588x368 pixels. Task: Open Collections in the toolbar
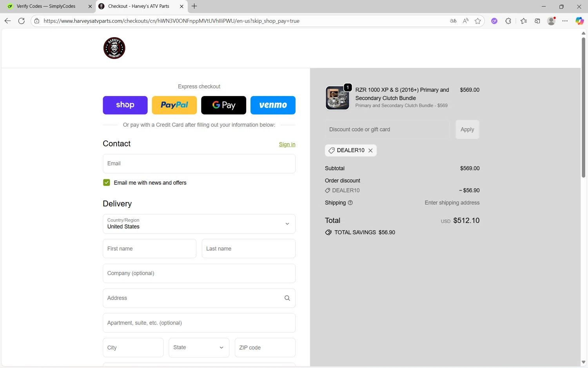coord(537,21)
